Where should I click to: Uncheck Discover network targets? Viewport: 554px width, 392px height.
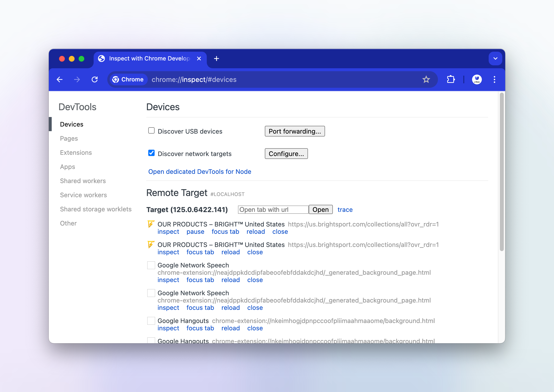point(151,153)
